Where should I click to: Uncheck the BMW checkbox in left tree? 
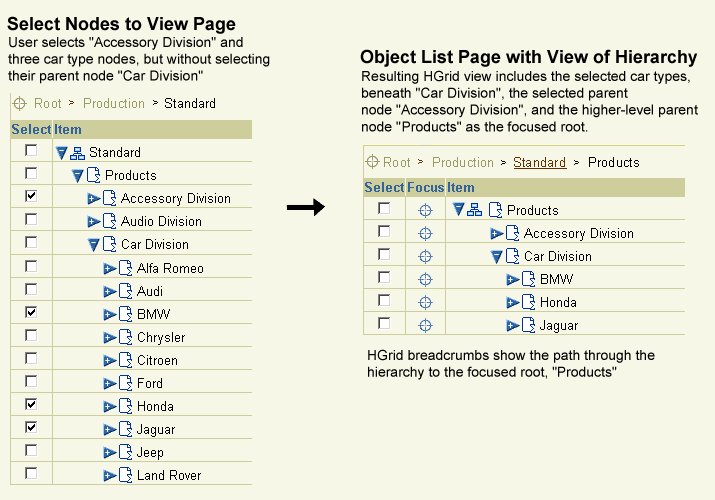pyautogui.click(x=31, y=312)
